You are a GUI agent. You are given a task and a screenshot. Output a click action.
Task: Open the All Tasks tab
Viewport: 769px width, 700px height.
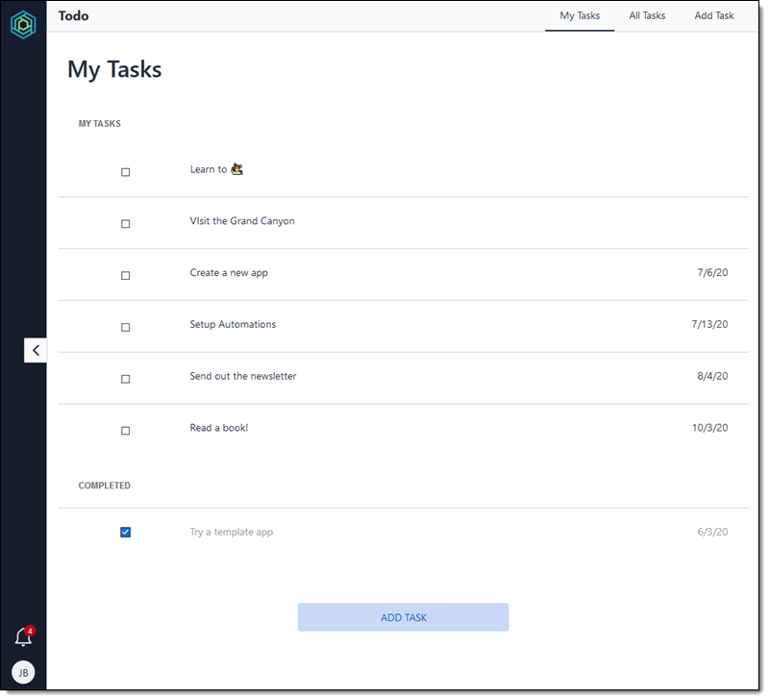click(647, 15)
